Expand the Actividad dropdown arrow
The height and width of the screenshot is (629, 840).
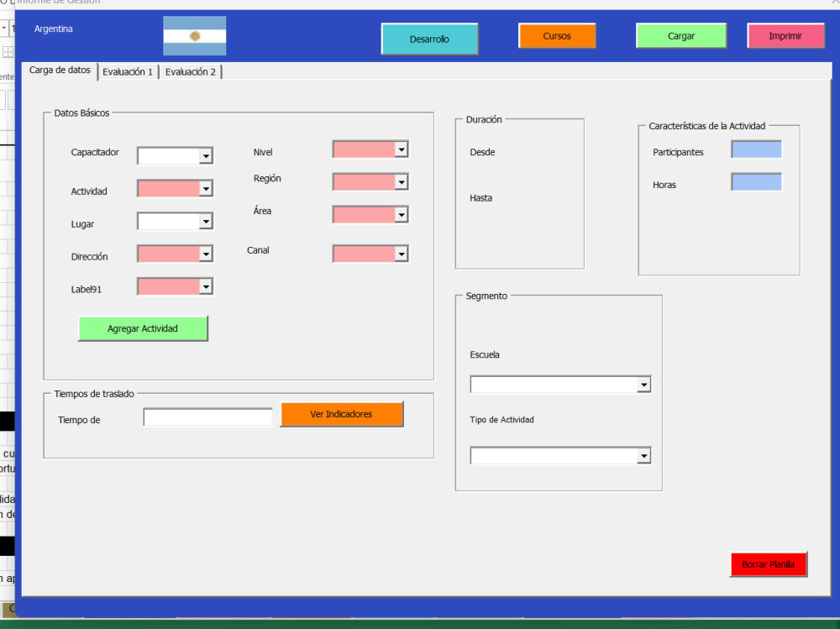207,189
